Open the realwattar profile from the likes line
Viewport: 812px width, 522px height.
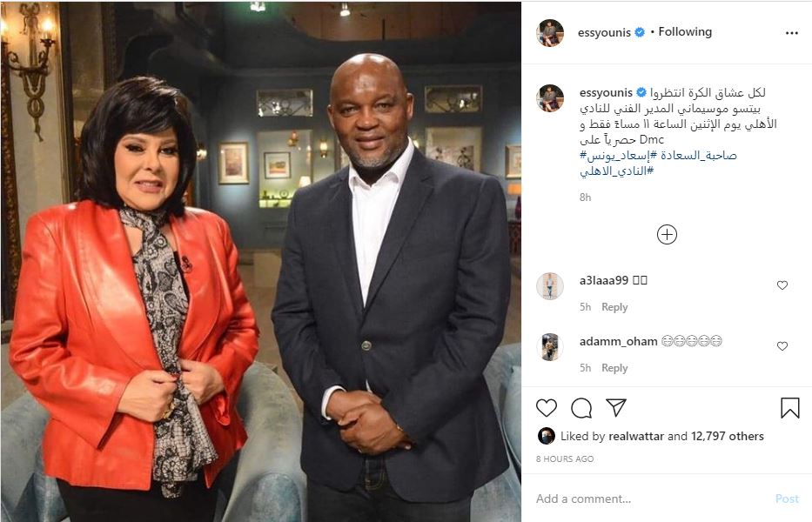636,436
